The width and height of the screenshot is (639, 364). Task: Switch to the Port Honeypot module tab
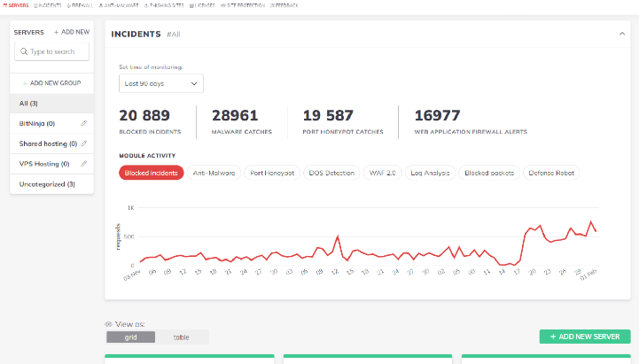[271, 173]
